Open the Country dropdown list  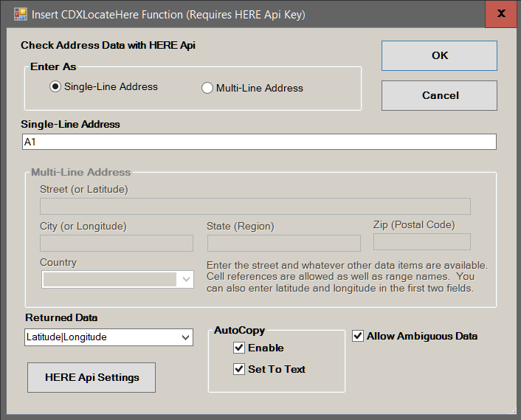click(186, 280)
